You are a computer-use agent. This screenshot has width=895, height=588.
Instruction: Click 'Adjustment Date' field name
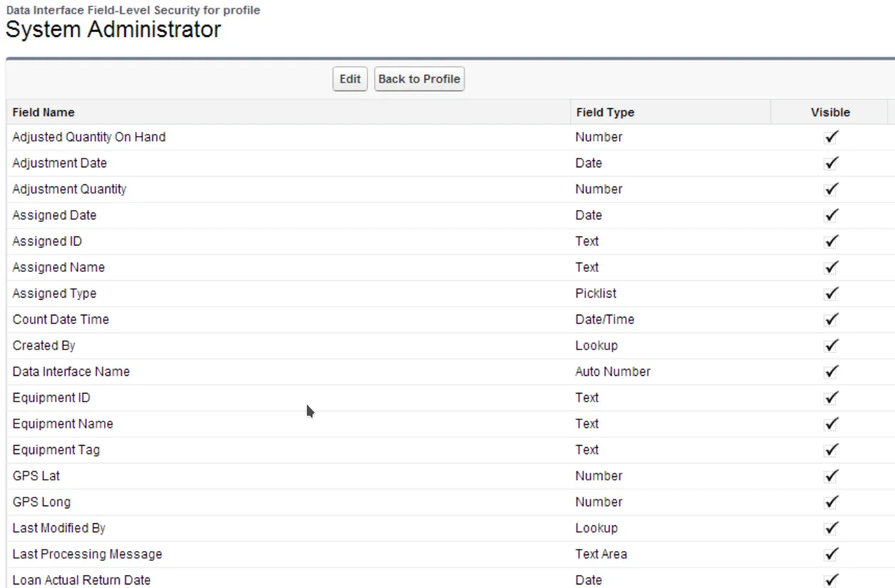pyautogui.click(x=60, y=163)
